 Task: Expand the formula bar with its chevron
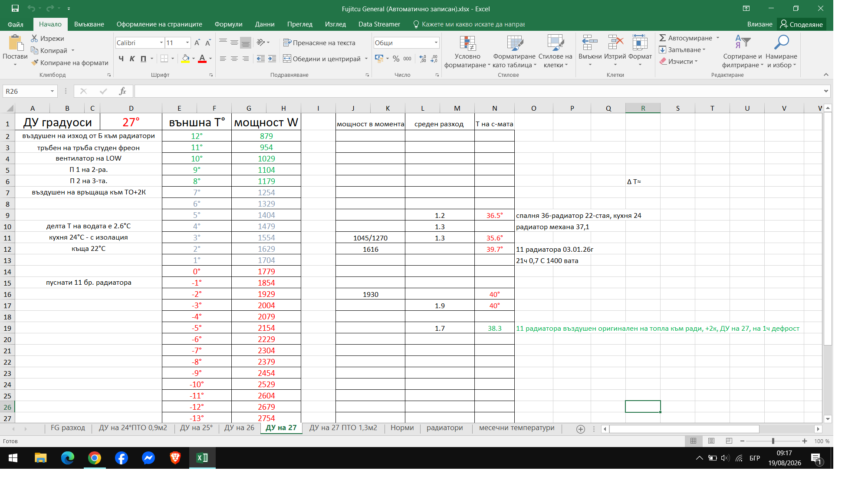coord(826,91)
